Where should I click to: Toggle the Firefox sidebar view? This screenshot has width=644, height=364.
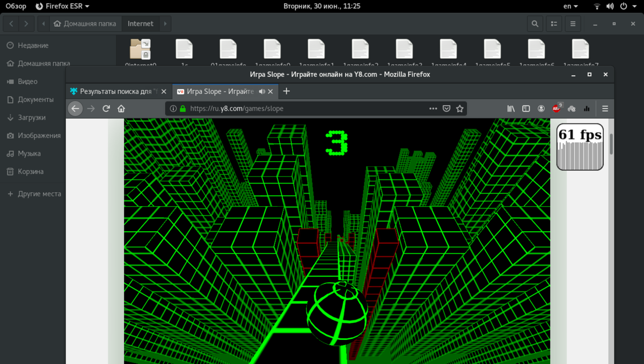pyautogui.click(x=526, y=108)
